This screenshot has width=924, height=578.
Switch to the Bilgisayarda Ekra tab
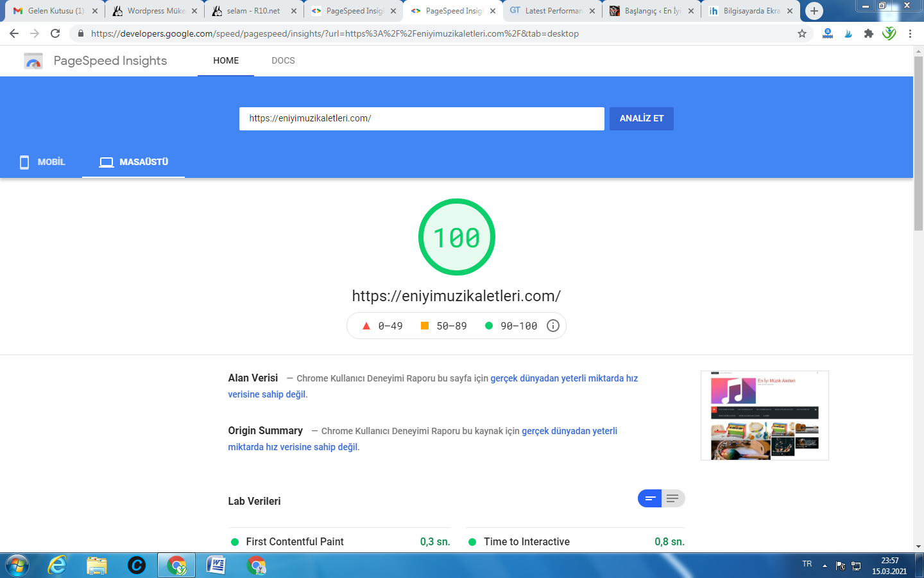(751, 11)
